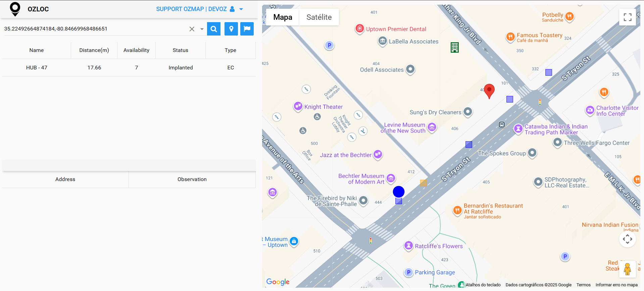This screenshot has height=291, width=644.
Task: Click the OZLOC pin logo
Action: point(15,9)
